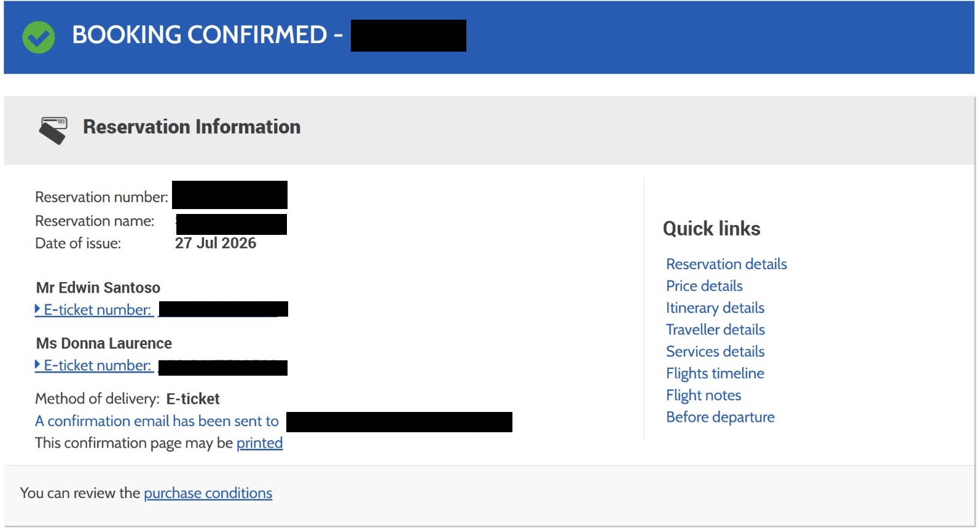Go to Before departure section link
This screenshot has width=980, height=530.
pyautogui.click(x=720, y=417)
